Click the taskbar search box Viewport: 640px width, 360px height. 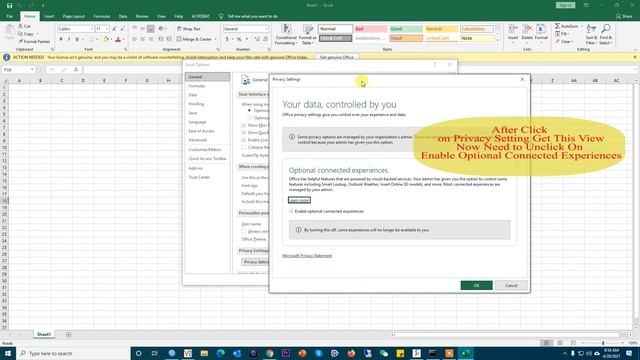(73, 353)
